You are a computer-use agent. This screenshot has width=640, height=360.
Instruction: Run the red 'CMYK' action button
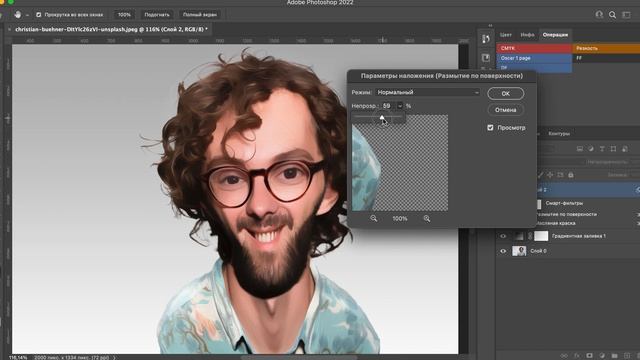(534, 48)
